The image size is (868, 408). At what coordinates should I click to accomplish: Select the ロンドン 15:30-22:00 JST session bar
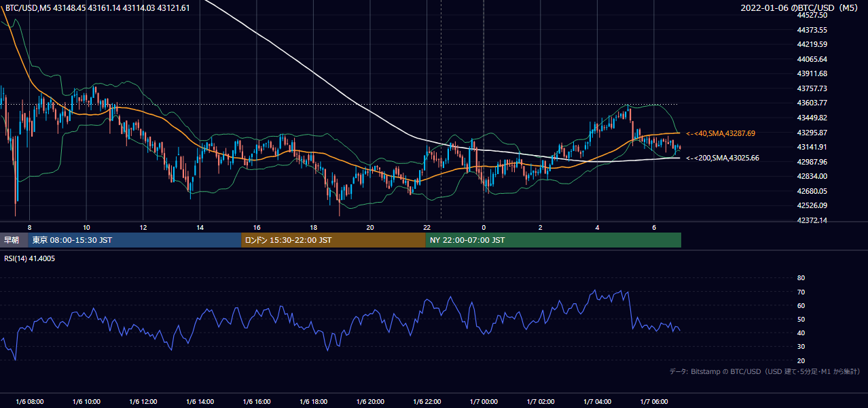pyautogui.click(x=333, y=240)
